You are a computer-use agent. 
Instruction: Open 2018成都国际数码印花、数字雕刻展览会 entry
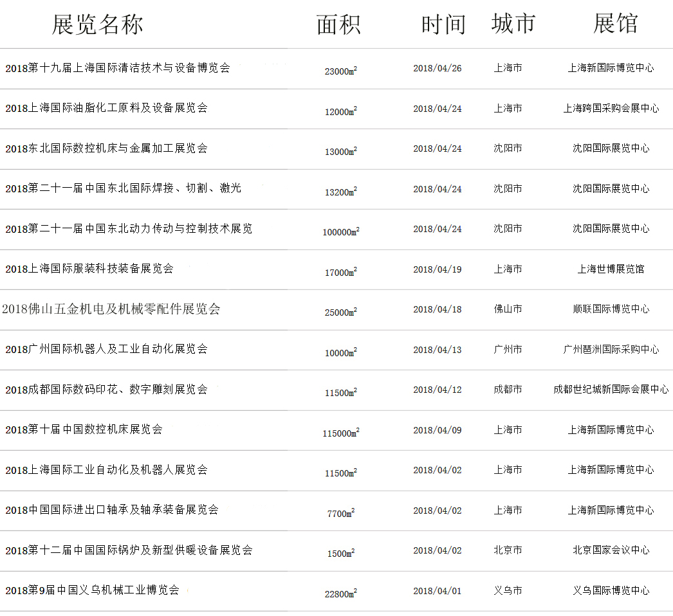[x=106, y=390]
